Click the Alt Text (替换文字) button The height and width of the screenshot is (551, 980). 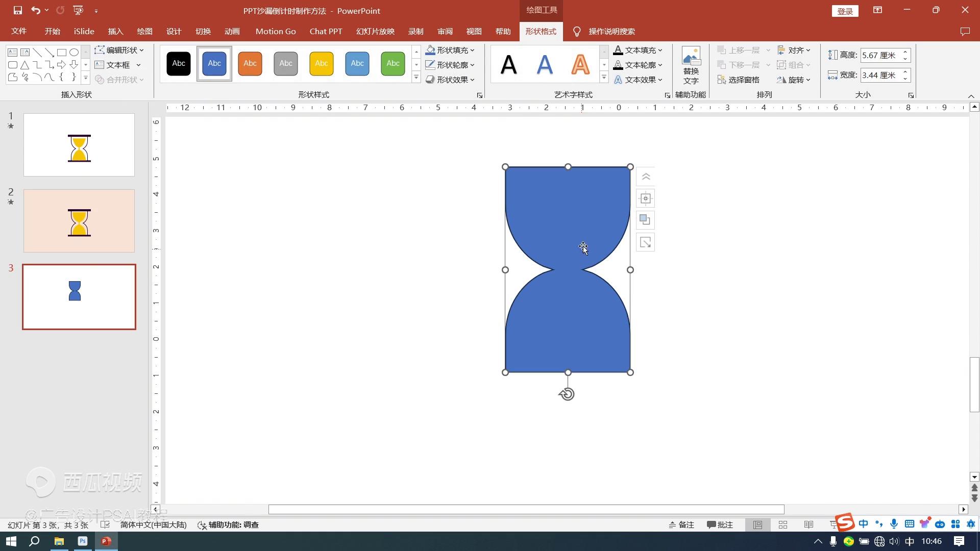pos(691,65)
